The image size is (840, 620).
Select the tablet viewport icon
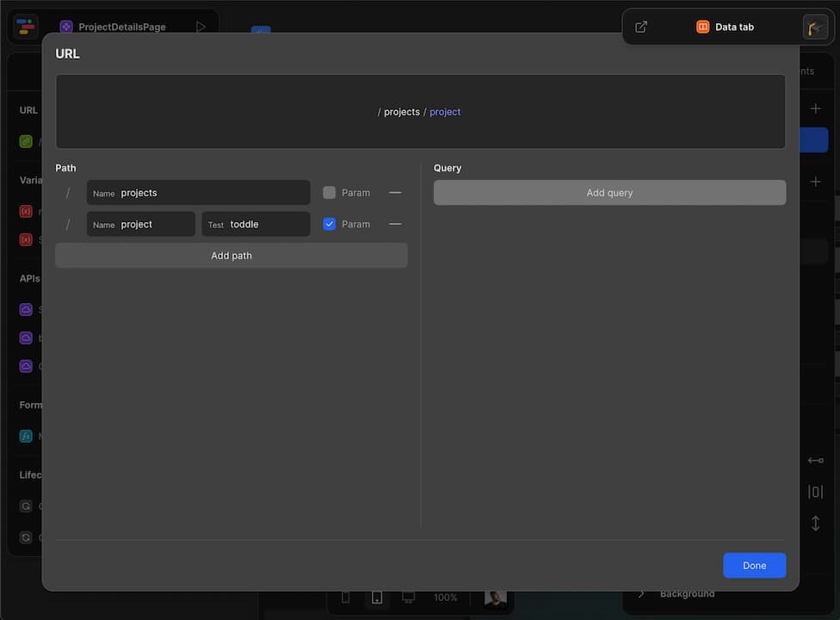377,597
